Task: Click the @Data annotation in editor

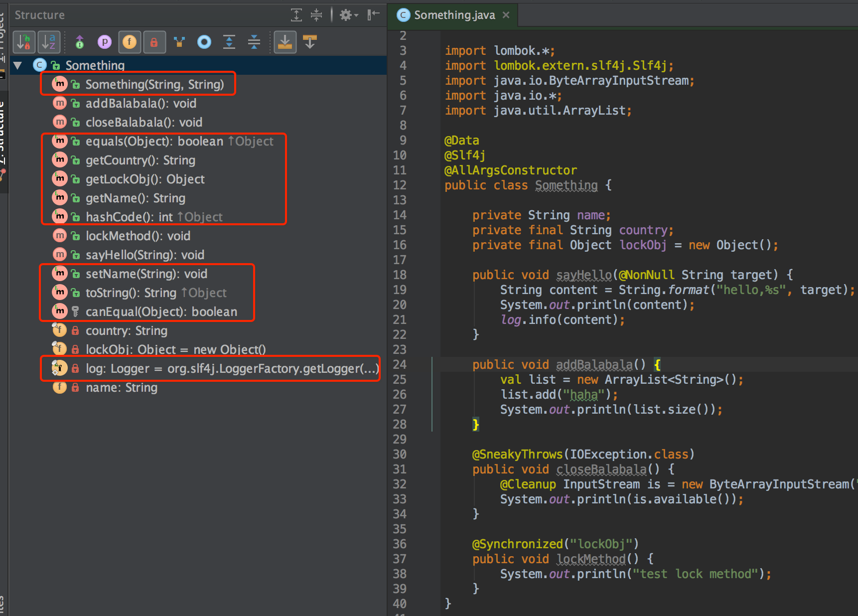Action: click(x=461, y=141)
